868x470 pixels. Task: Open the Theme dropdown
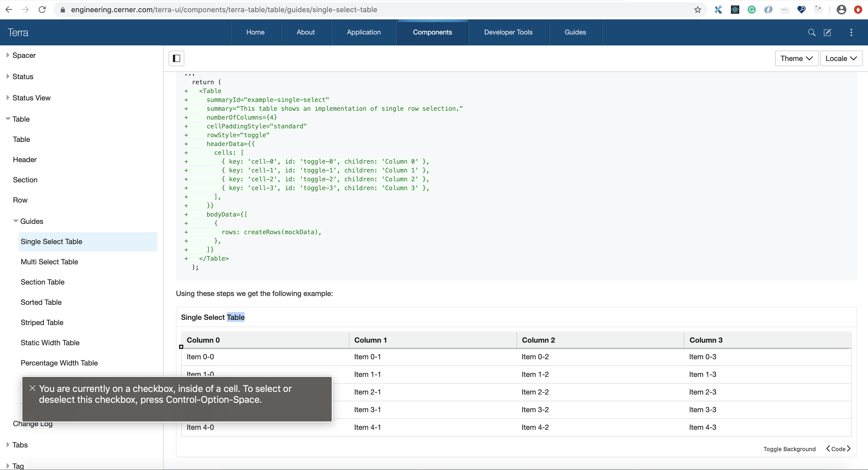(x=796, y=58)
